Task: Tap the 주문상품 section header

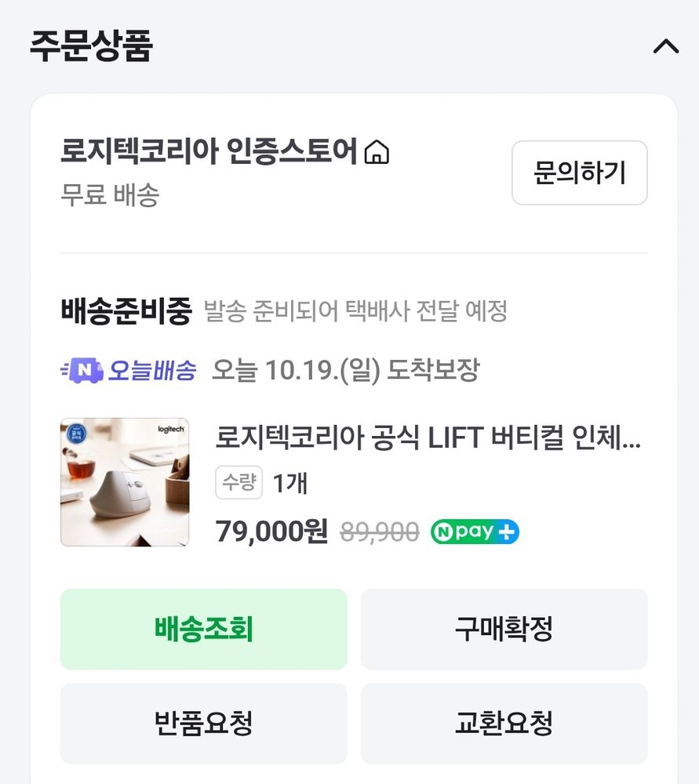Action: click(x=91, y=46)
